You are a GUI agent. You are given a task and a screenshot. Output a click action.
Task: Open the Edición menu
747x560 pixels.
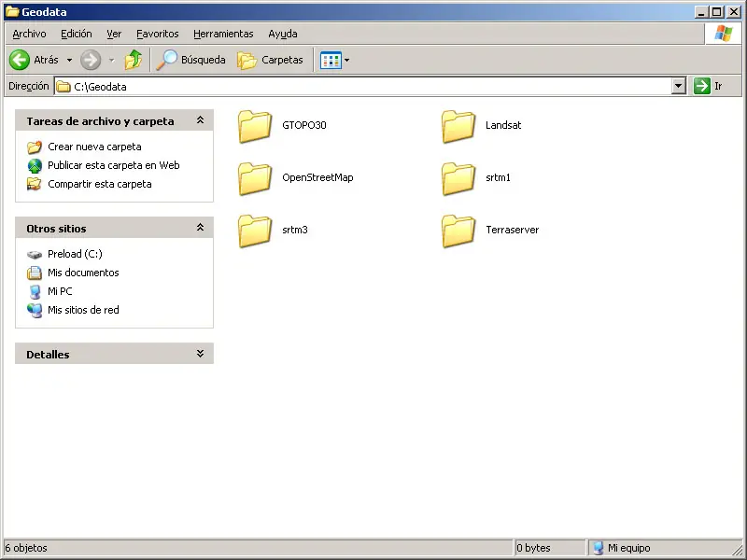point(77,34)
